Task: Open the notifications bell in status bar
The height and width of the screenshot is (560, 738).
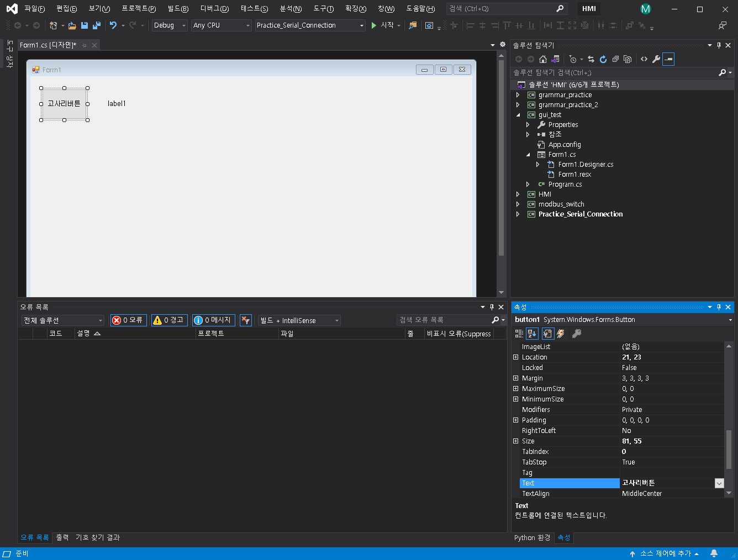Action: tap(714, 553)
